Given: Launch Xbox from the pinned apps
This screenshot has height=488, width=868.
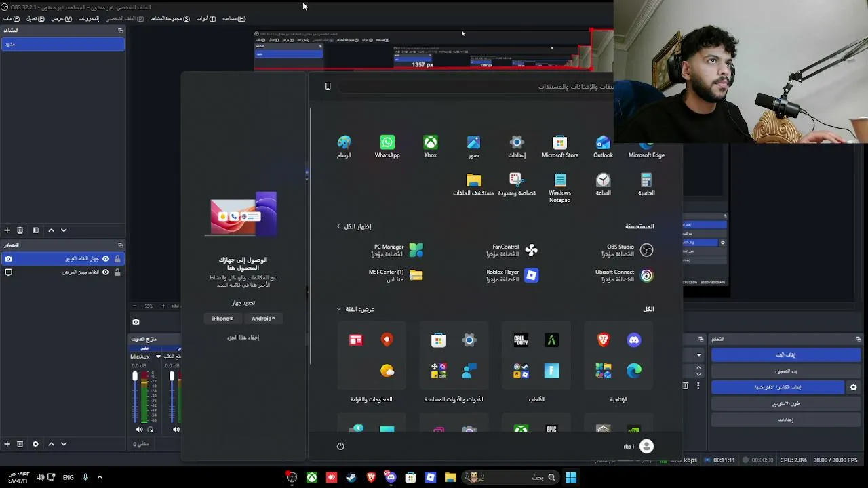Looking at the screenshot, I should point(431,146).
